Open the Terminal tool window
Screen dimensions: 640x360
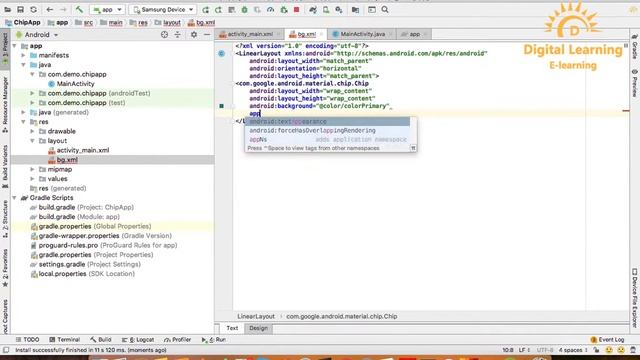pyautogui.click(x=64, y=340)
